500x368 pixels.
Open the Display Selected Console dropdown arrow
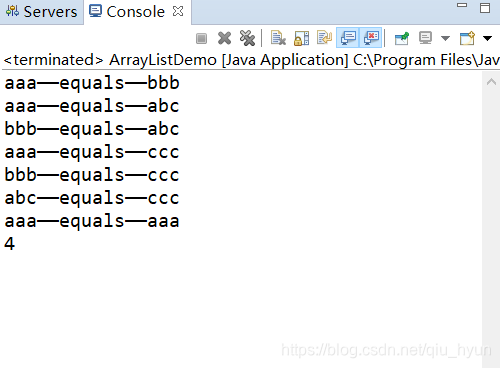pos(445,38)
